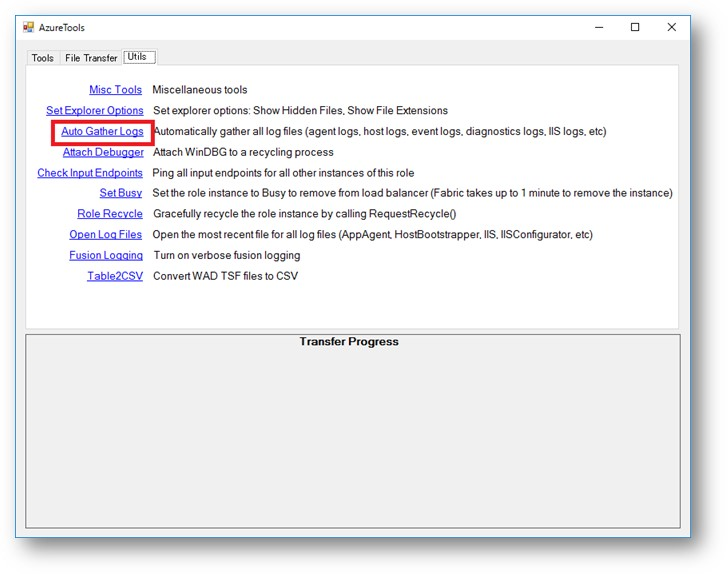The width and height of the screenshot is (728, 574).
Task: Switch to the Tools tab
Action: (43, 58)
